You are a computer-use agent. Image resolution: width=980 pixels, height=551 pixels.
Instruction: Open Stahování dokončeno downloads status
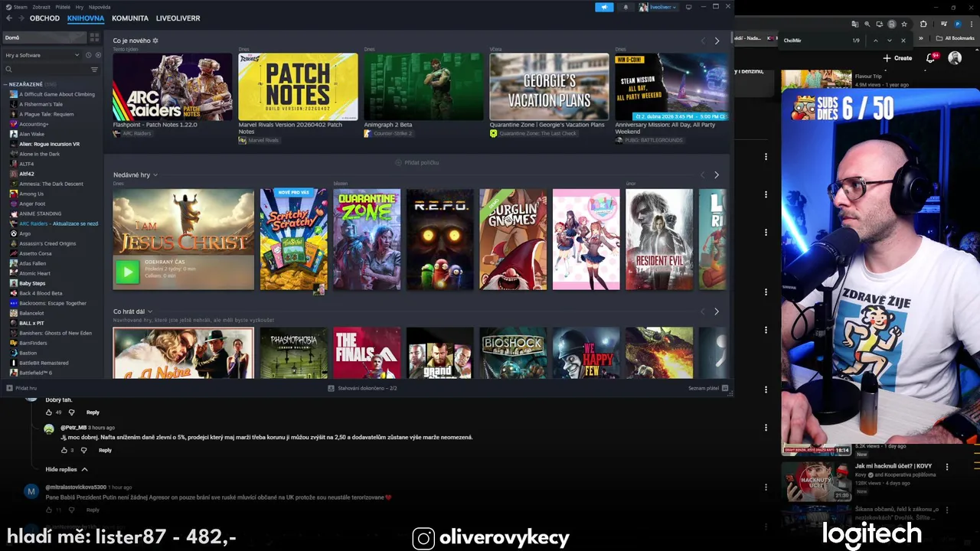pos(362,388)
